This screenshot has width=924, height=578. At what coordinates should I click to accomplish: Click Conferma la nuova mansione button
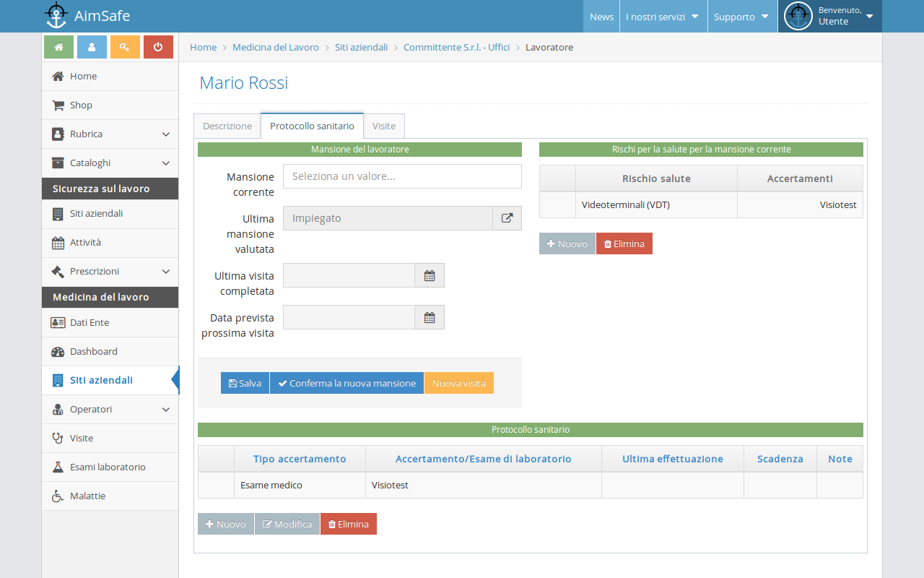346,383
